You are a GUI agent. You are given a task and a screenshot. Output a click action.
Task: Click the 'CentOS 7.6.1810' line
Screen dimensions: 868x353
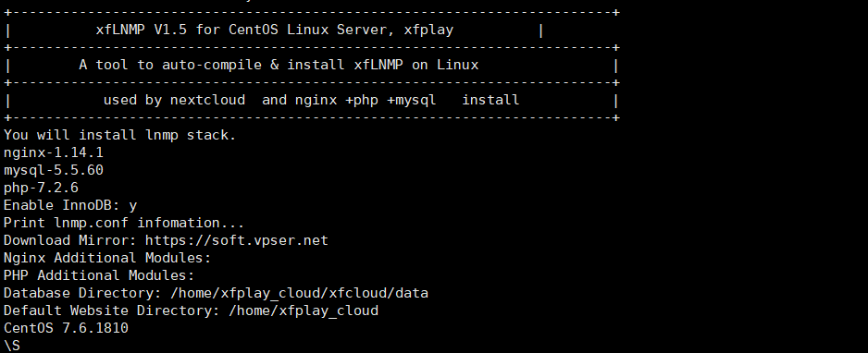point(66,329)
